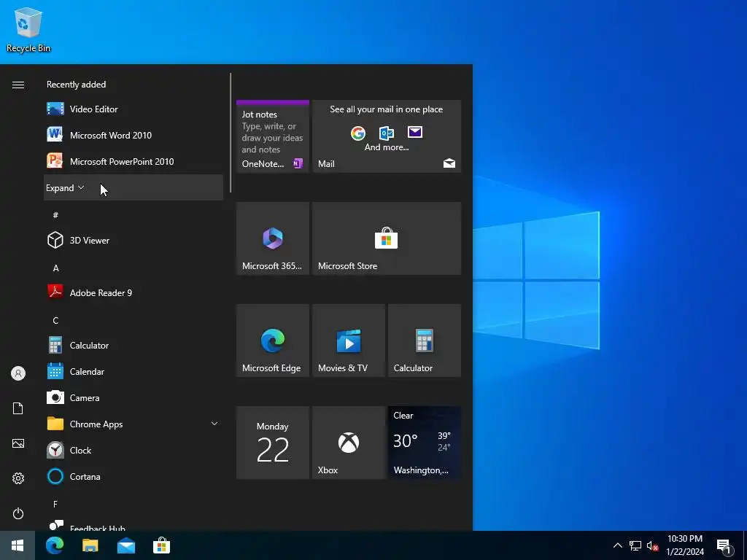Open the notification Action Center
747x560 pixels.
click(724, 545)
